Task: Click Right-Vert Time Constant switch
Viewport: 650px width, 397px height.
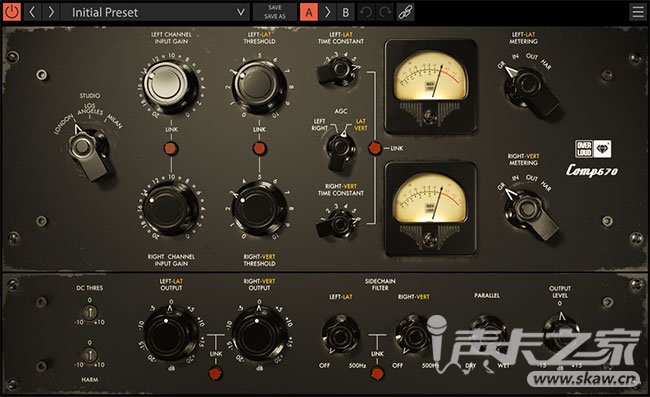Action: click(338, 224)
